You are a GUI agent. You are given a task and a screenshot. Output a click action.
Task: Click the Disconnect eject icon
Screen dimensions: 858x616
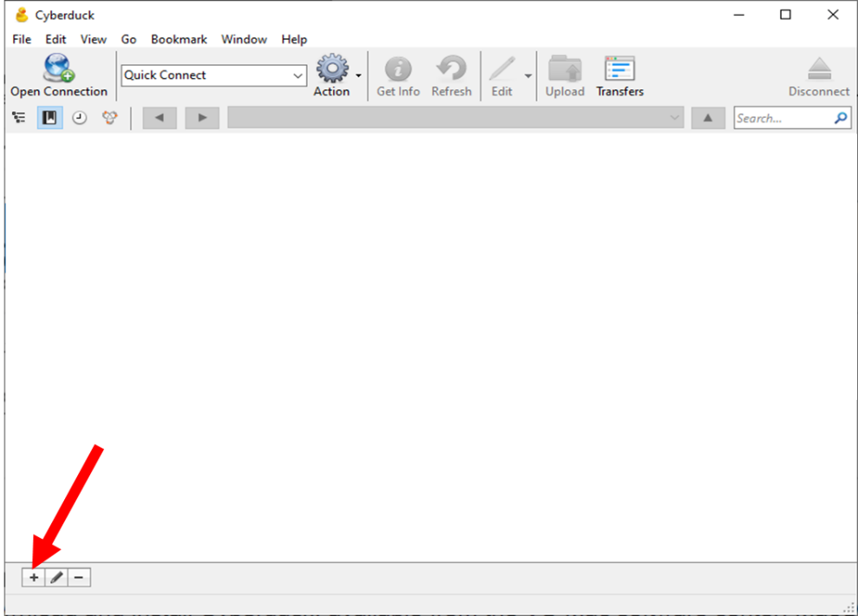(818, 69)
